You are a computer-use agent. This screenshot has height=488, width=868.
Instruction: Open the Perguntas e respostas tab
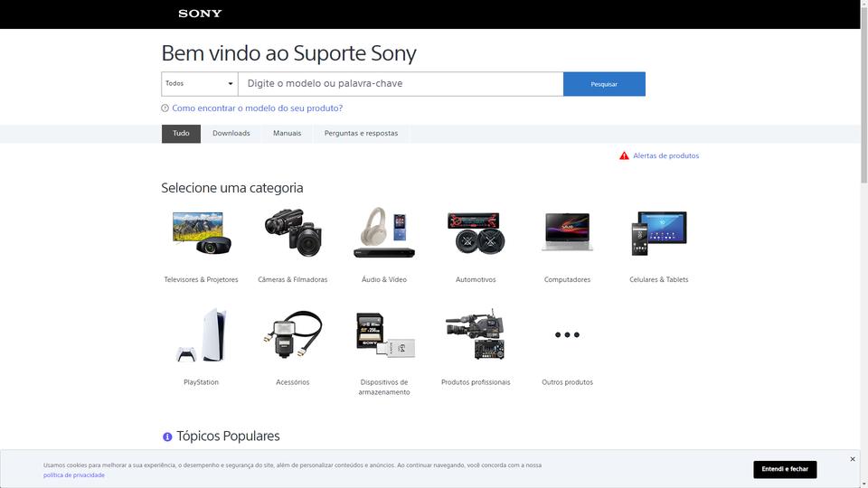[x=361, y=134]
